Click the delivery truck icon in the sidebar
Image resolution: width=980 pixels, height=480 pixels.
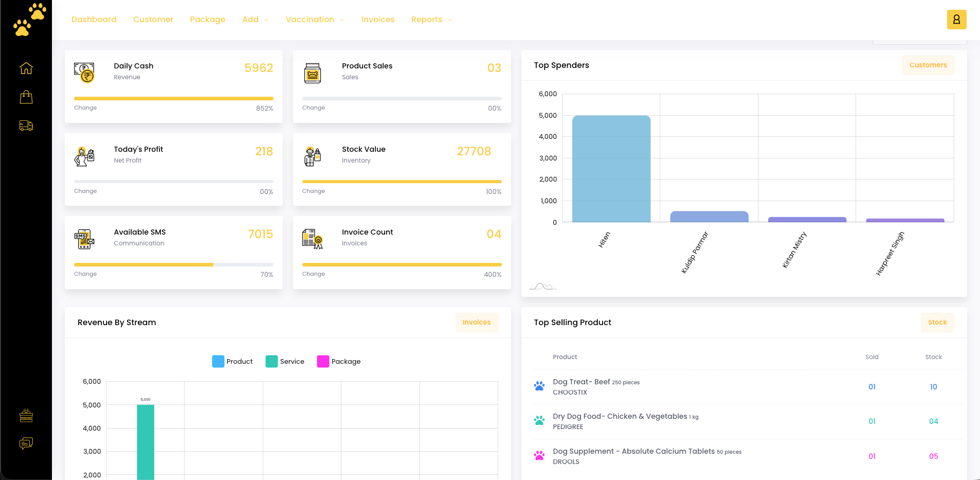point(26,126)
